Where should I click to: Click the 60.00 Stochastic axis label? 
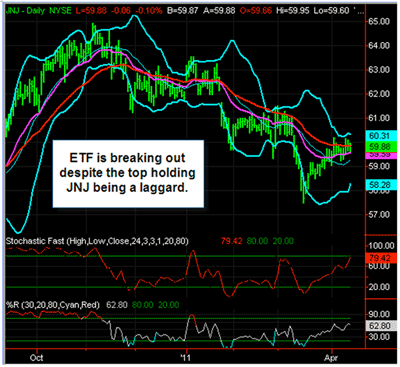click(379, 266)
